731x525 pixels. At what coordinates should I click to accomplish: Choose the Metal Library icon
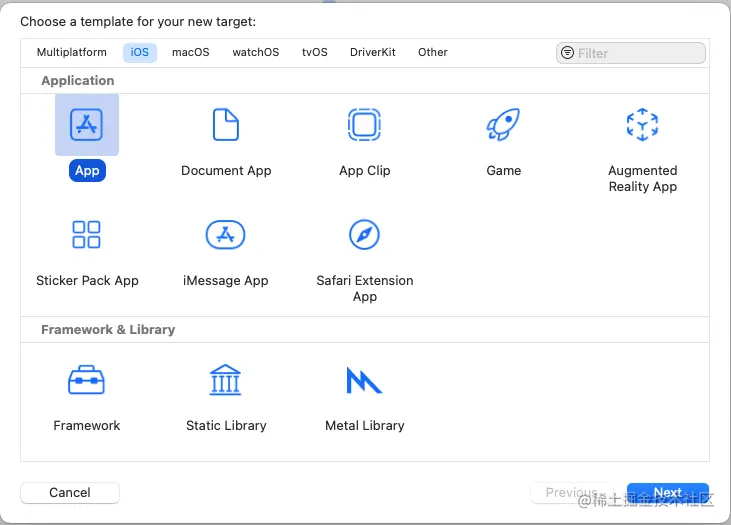click(364, 380)
